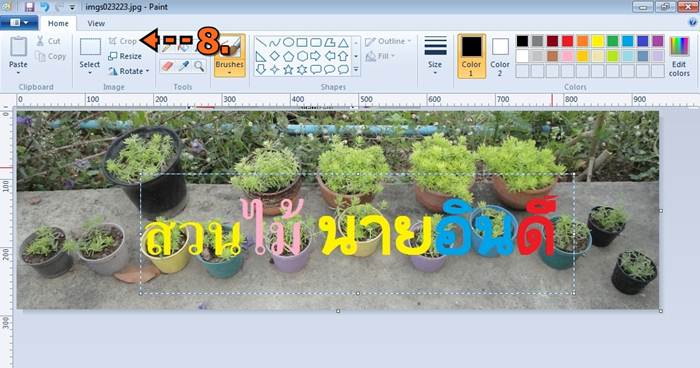700x368 pixels.
Task: Click the Undo arrow icon
Action: pyautogui.click(x=45, y=7)
